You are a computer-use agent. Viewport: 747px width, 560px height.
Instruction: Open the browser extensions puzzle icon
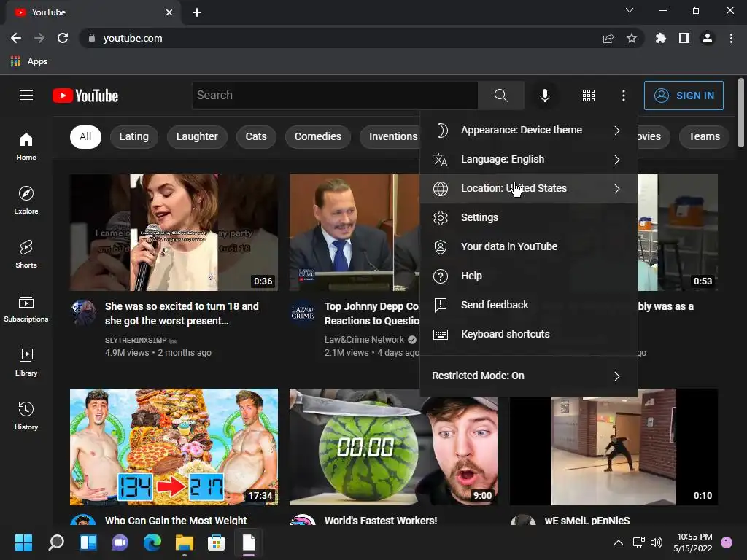(661, 38)
